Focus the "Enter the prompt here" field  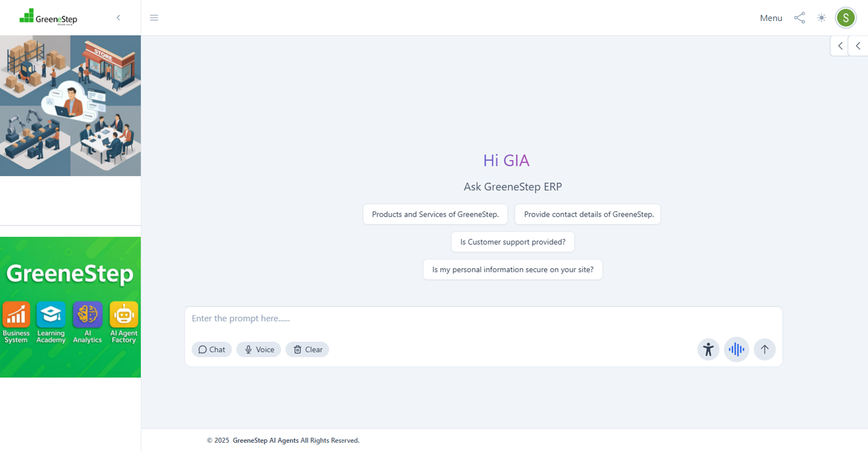483,319
